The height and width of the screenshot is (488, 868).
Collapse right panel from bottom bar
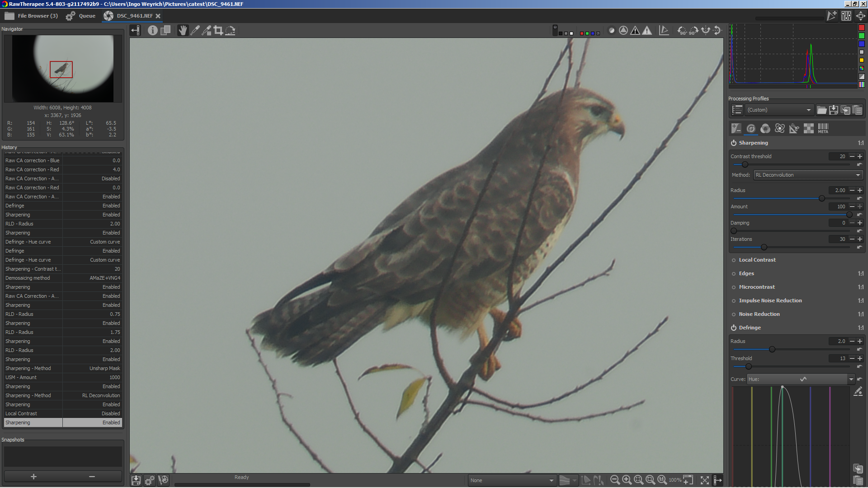tap(717, 480)
